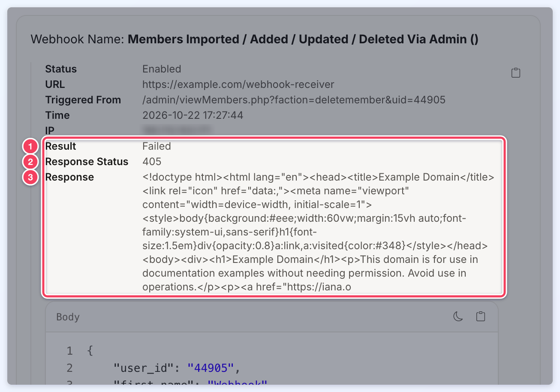This screenshot has height=392, width=560.
Task: Click the 'Enabled' status value
Action: point(162,69)
